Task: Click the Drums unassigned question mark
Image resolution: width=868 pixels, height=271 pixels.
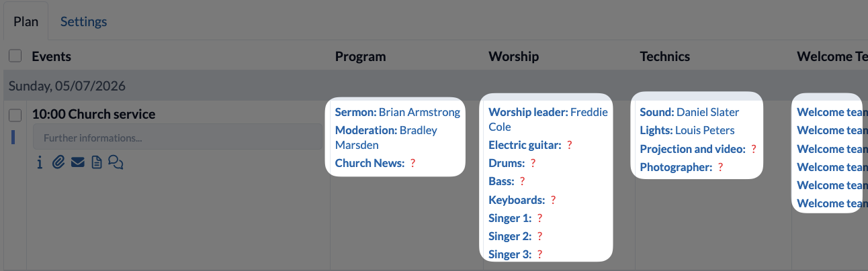Action: tap(533, 163)
